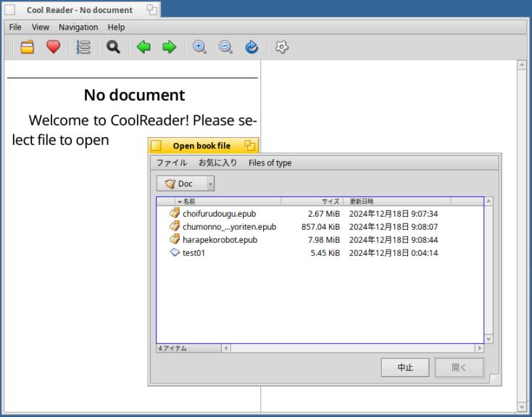Open the Files of type menu
532x417 pixels.
click(x=270, y=162)
